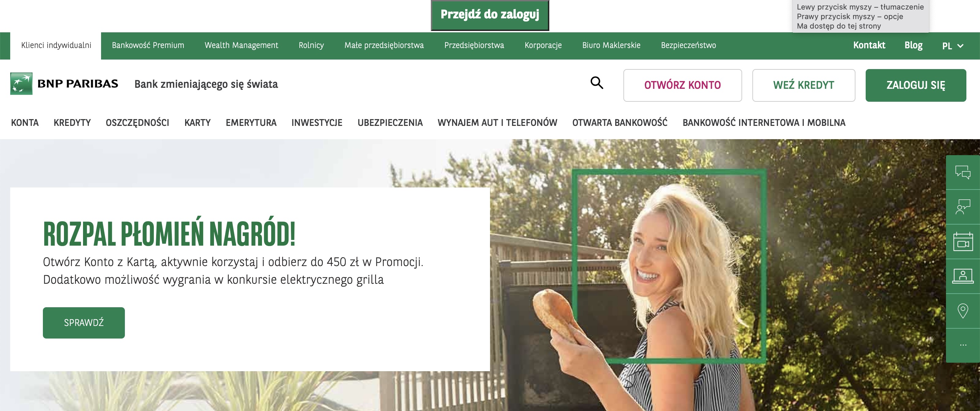Open the Biuro Maklerskie tab
The height and width of the screenshot is (411, 980).
pyautogui.click(x=611, y=45)
